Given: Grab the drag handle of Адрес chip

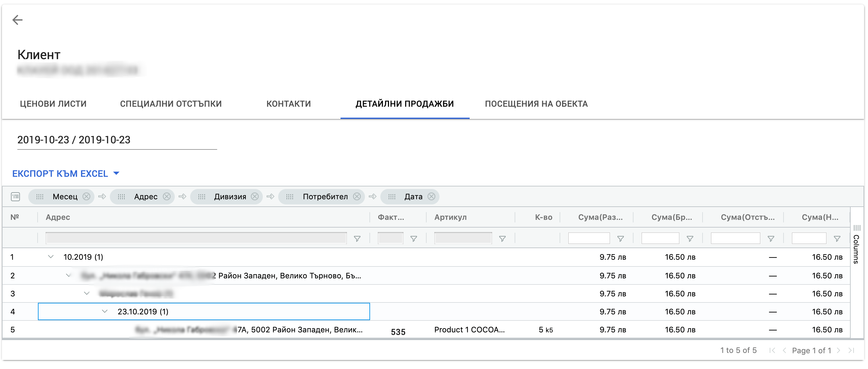Looking at the screenshot, I should pos(121,197).
